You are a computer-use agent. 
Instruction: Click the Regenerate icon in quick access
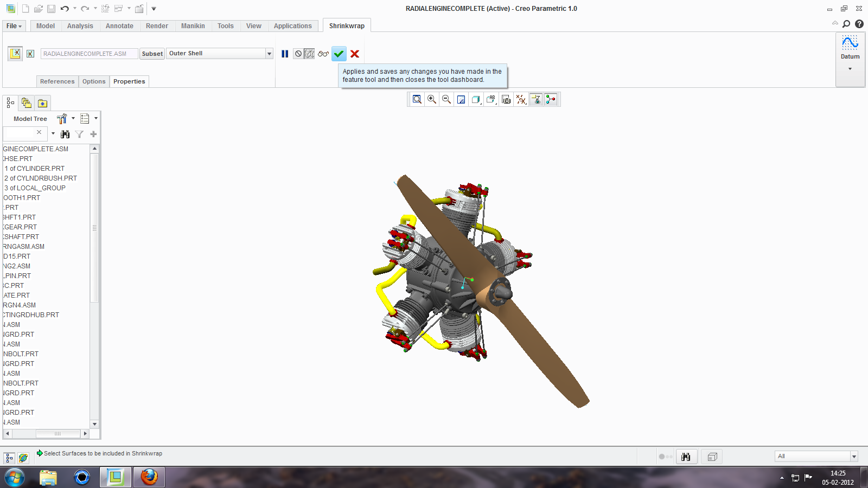pyautogui.click(x=105, y=9)
